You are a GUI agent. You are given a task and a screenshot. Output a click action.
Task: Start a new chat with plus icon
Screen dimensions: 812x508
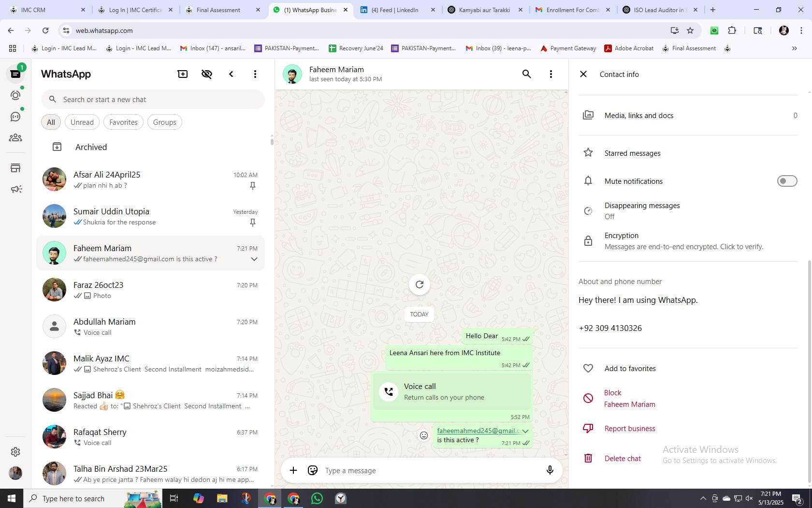[183, 74]
